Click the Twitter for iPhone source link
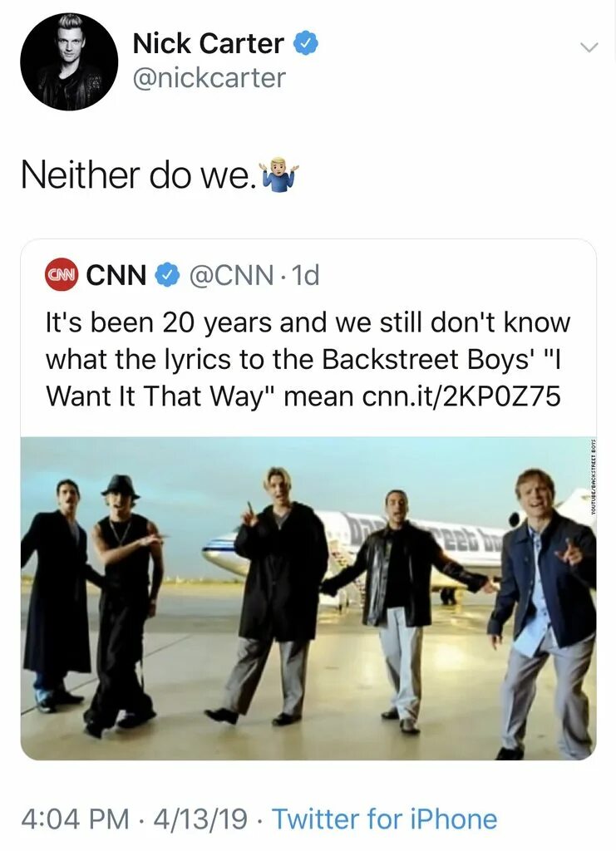 coord(384,819)
